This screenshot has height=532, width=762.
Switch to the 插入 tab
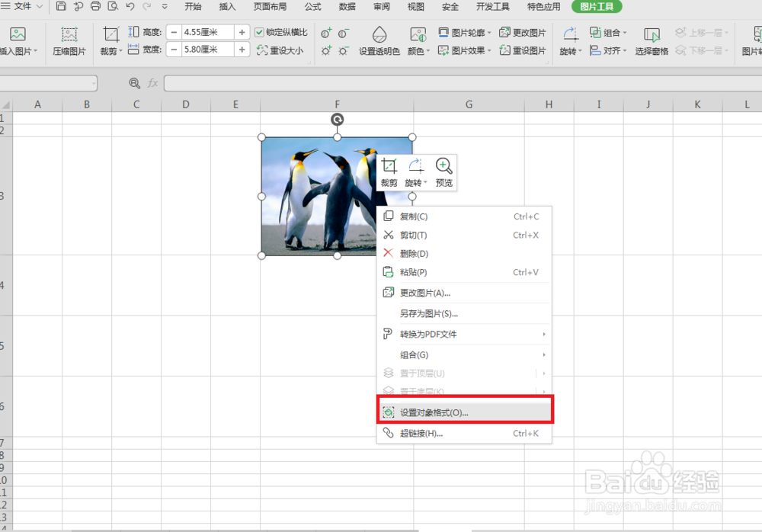pos(227,6)
